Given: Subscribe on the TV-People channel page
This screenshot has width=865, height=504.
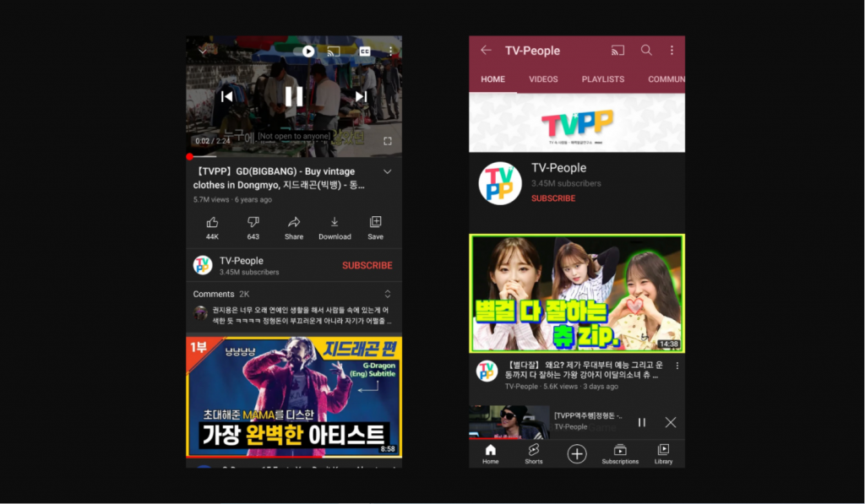Looking at the screenshot, I should pyautogui.click(x=553, y=198).
